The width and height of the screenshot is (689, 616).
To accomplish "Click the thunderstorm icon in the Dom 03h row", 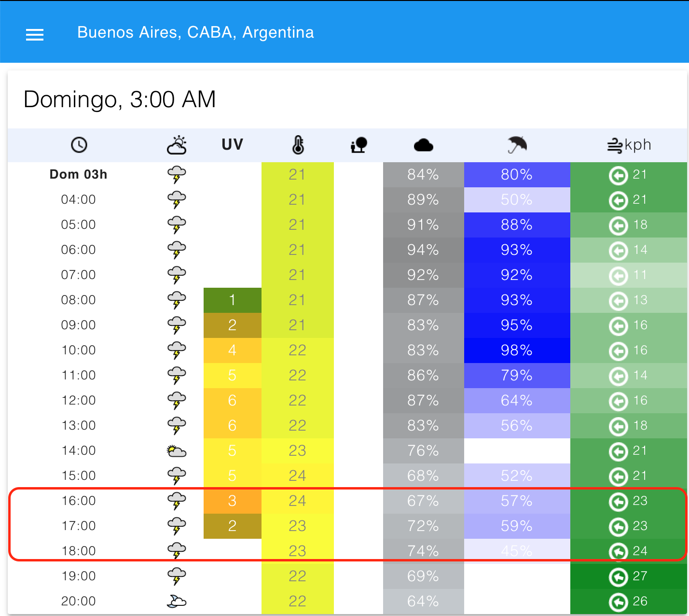I will point(177,175).
